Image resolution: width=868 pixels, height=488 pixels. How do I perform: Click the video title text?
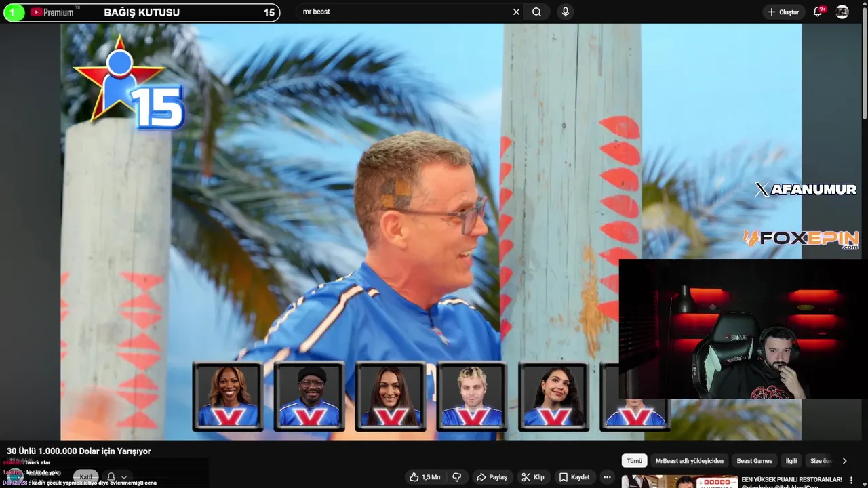point(79,451)
